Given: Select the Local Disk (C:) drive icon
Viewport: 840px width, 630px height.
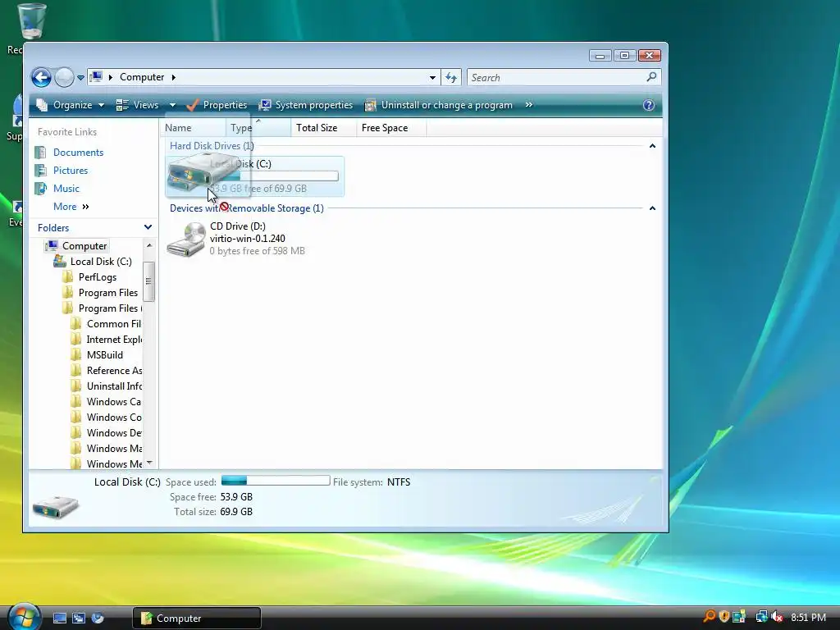Looking at the screenshot, I should coord(186,176).
